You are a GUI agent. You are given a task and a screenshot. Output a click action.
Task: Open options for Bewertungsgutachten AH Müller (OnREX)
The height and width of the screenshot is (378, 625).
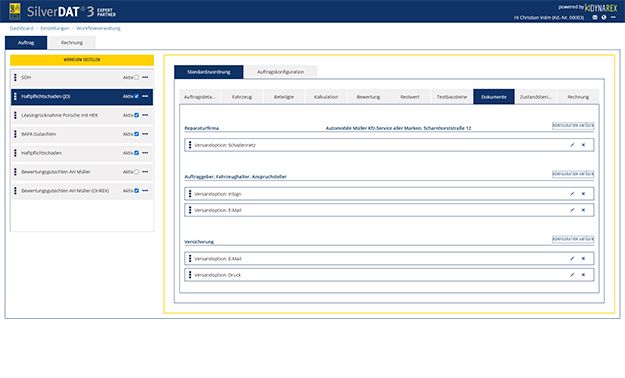(145, 191)
